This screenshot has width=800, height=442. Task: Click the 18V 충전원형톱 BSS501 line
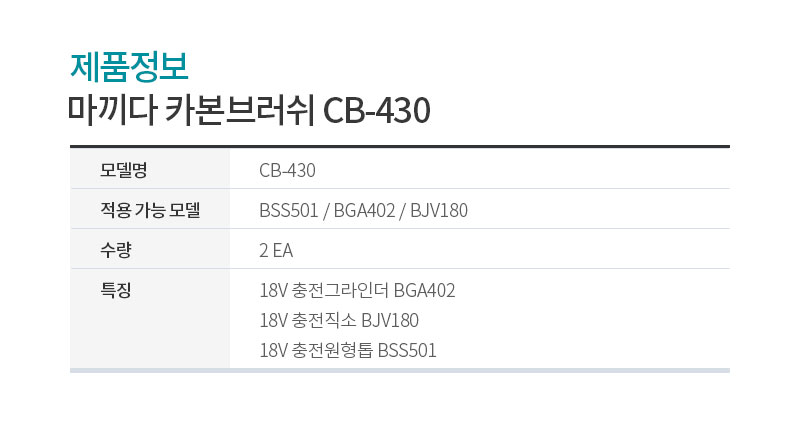click(x=348, y=351)
